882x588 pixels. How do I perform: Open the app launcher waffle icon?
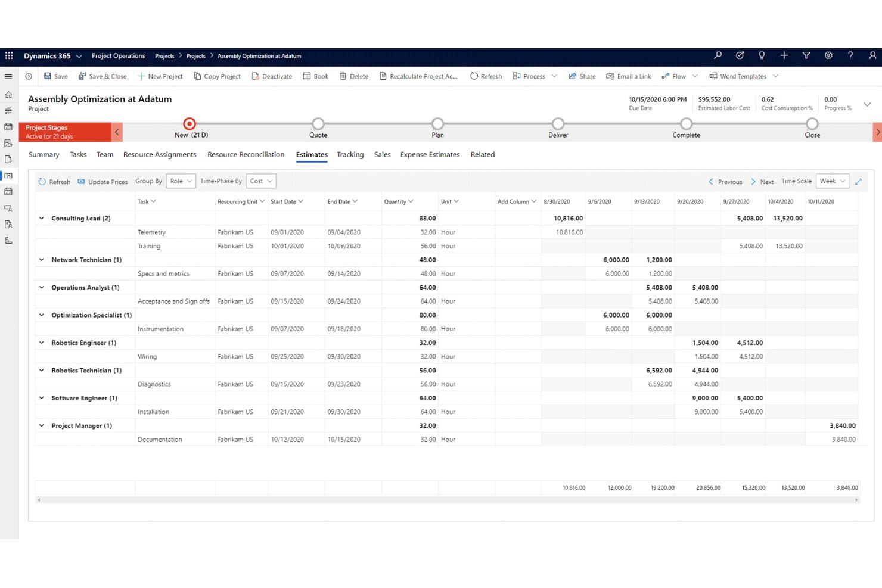(x=9, y=56)
